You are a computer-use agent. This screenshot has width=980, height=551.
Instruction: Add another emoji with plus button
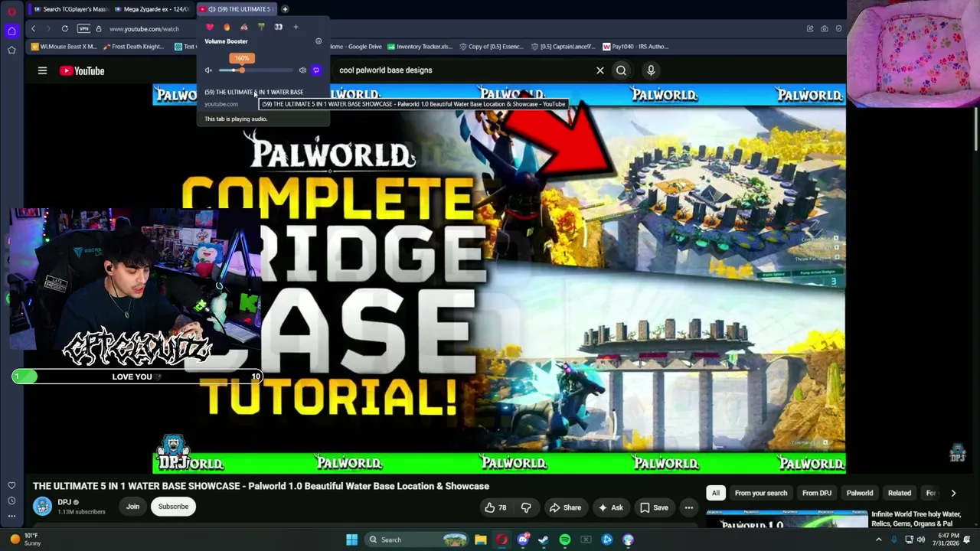[x=296, y=27]
